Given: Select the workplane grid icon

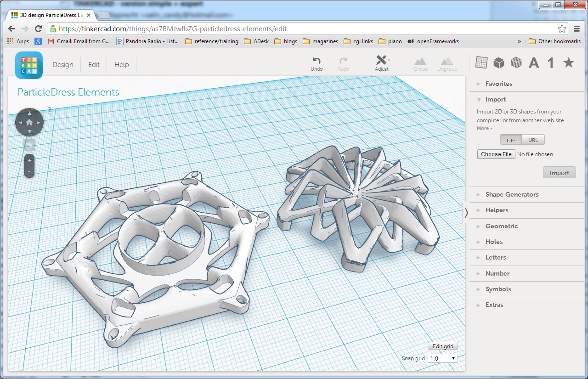Looking at the screenshot, I should coord(481,62).
